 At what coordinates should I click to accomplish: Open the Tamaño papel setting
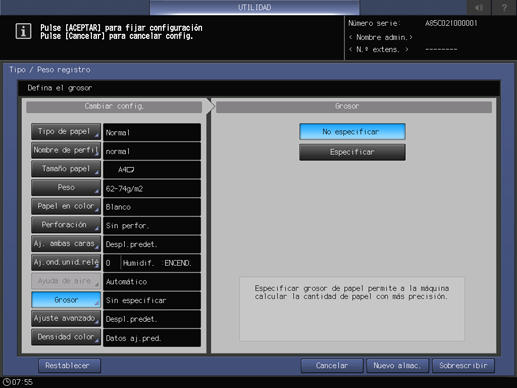(x=66, y=169)
